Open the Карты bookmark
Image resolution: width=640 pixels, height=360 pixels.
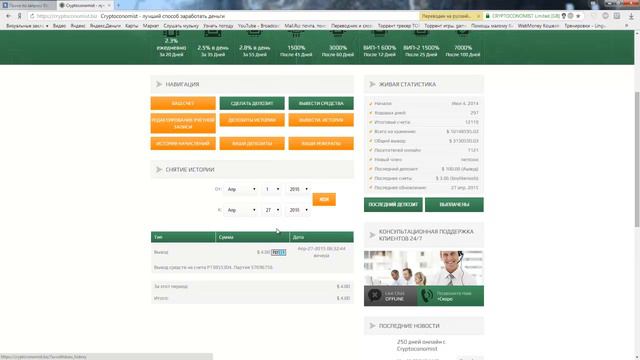tap(131, 26)
